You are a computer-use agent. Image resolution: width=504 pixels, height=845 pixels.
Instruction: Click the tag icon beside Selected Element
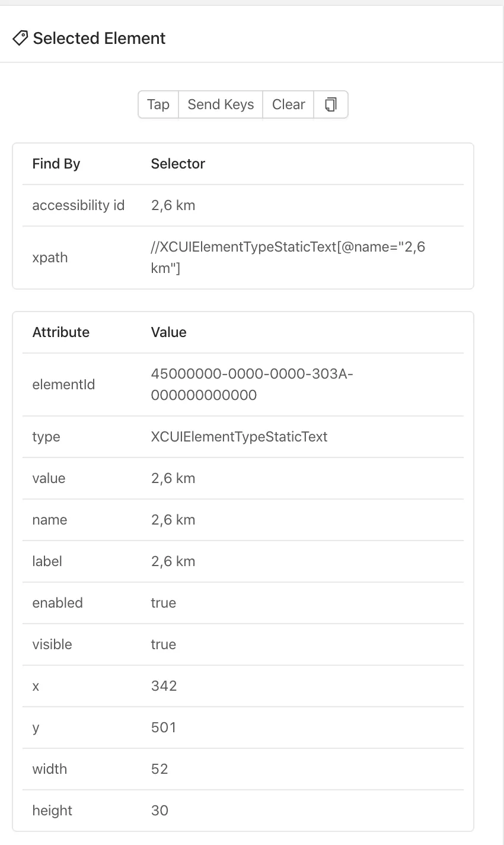coord(20,39)
